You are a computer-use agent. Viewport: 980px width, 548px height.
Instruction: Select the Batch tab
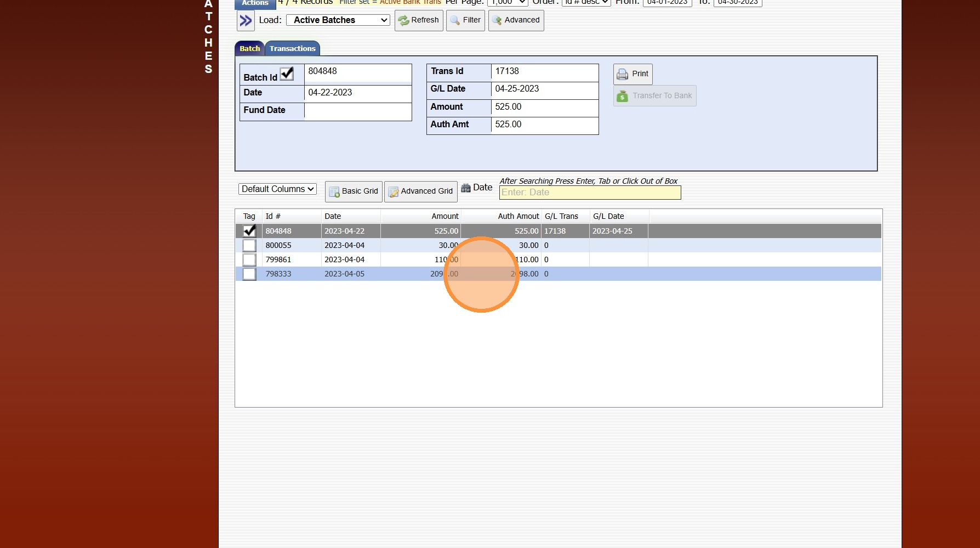click(x=250, y=48)
